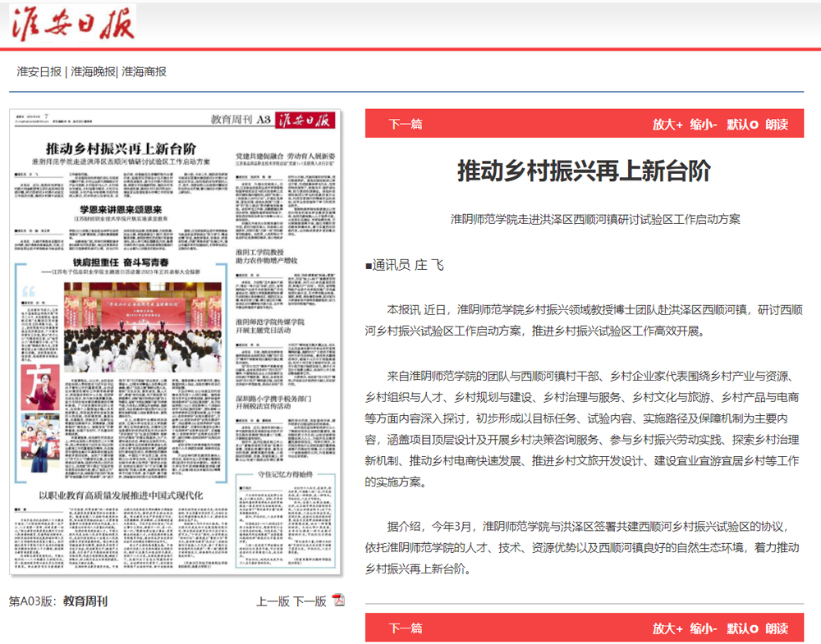The image size is (821, 644).
Task: Shrink text with 缩小- below the article
Action: click(x=704, y=628)
